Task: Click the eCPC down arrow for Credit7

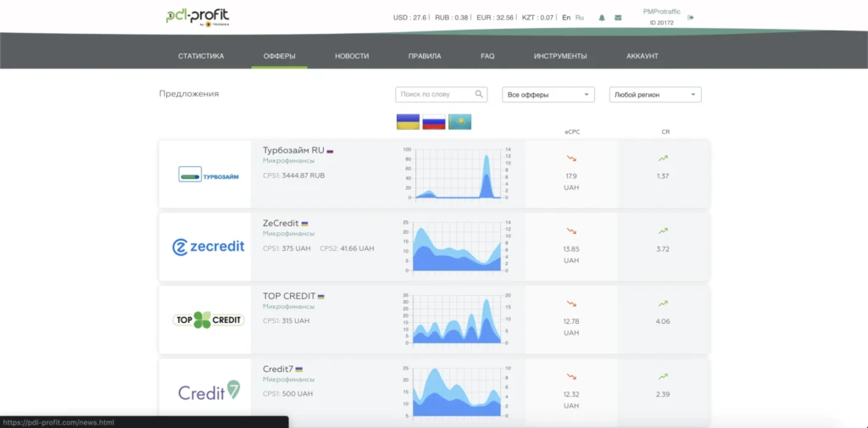Action: tap(571, 376)
